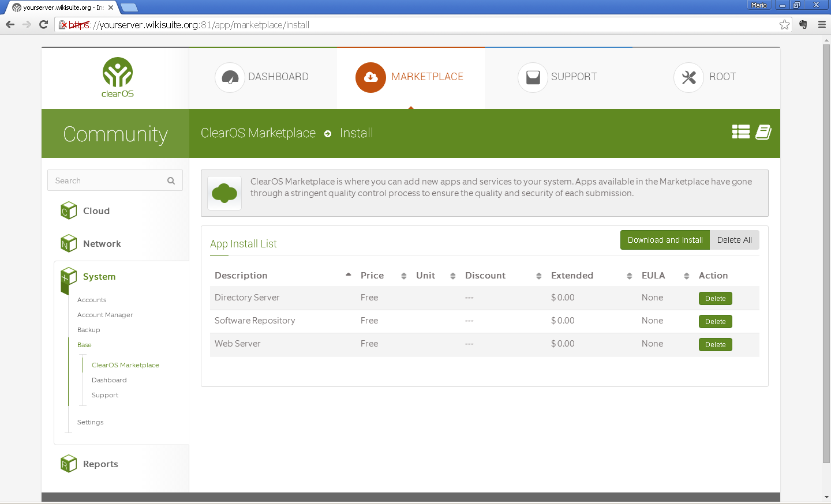This screenshot has width=831, height=504.
Task: Open Account Manager in the System menu
Action: tap(105, 315)
